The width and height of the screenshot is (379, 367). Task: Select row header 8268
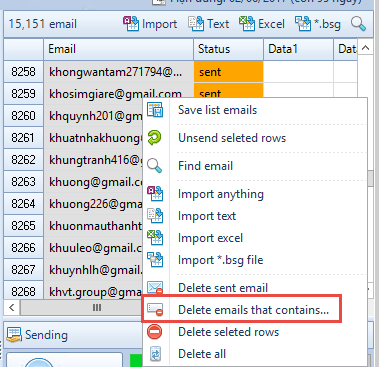coord(23,290)
